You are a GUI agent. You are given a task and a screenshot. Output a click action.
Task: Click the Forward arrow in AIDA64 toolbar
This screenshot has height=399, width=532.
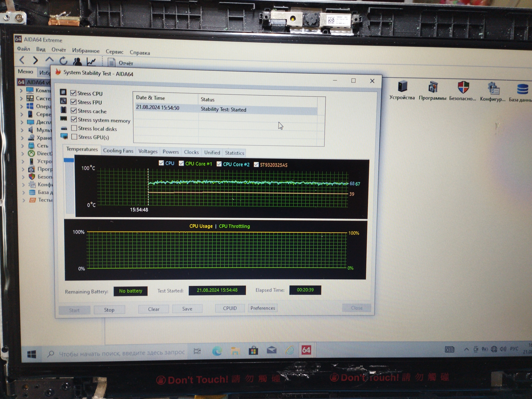tap(35, 60)
